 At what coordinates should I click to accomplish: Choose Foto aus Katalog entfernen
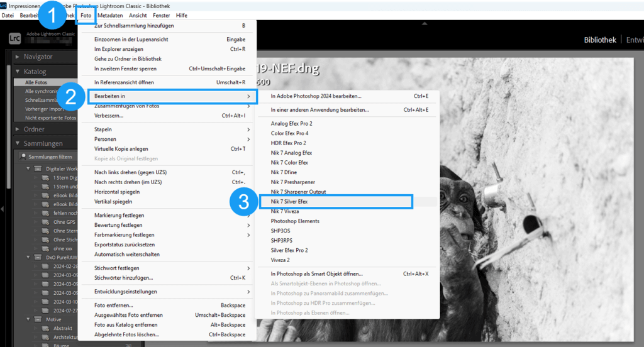pyautogui.click(x=167, y=325)
